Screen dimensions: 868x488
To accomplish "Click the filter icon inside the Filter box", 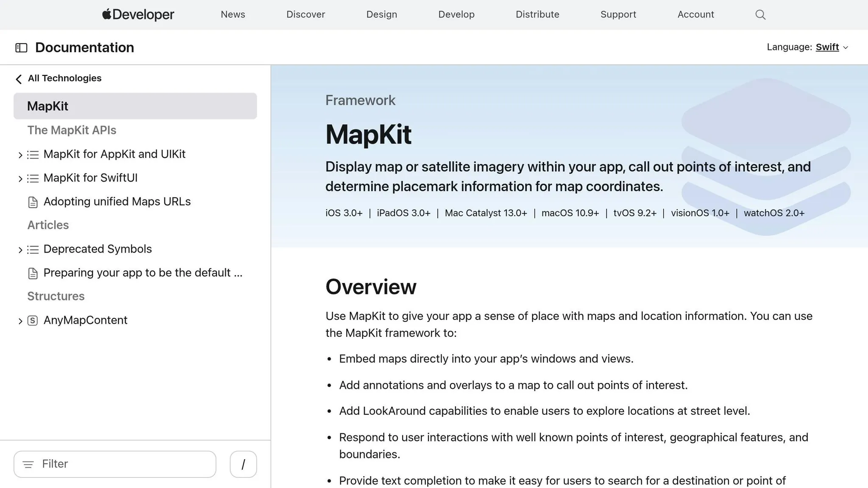I will click(x=28, y=464).
